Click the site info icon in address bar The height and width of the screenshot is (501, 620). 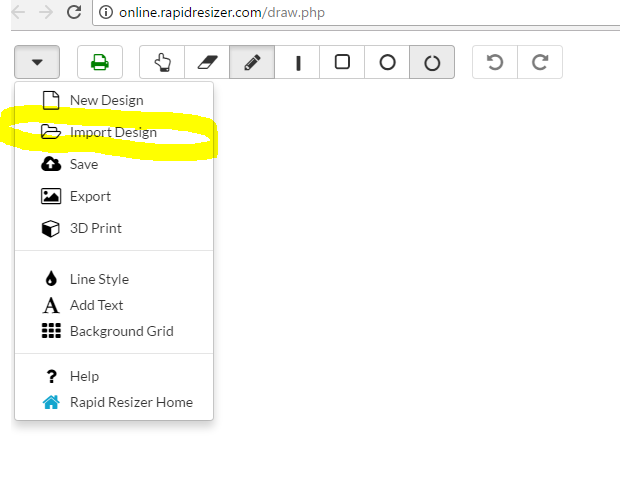point(106,12)
